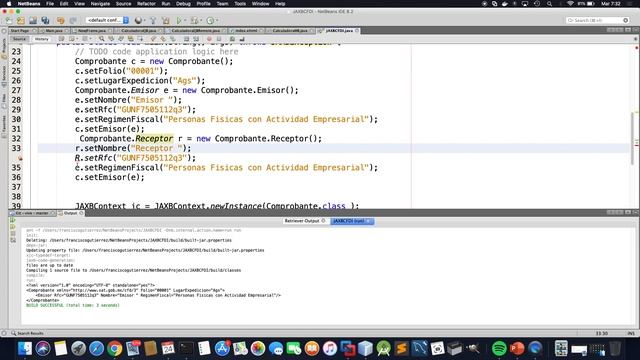The width and height of the screenshot is (640, 360).
Task: Open the Run Project dropdown arrow
Action: pos(184,20)
